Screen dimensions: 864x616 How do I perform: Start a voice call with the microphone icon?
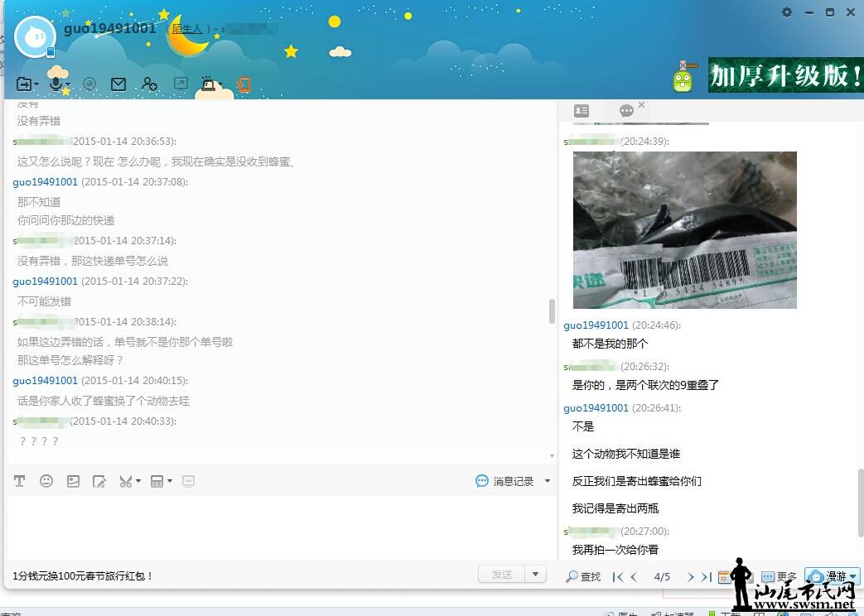(56, 84)
